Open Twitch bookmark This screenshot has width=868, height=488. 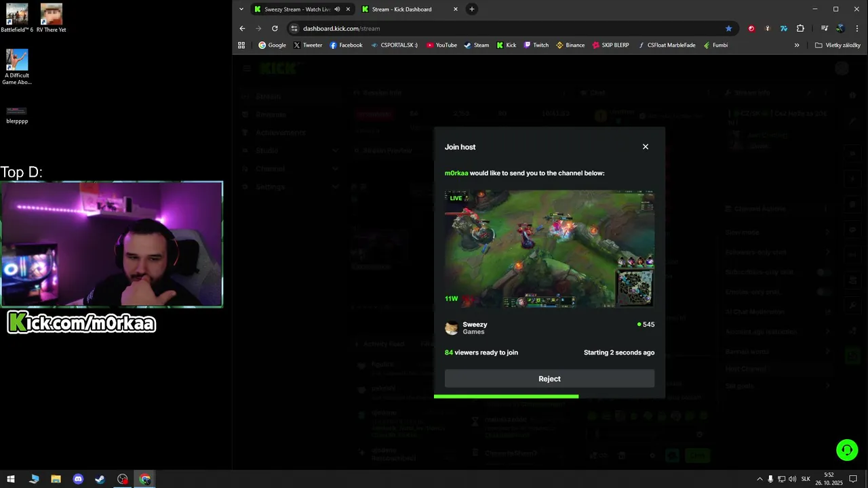[536, 45]
